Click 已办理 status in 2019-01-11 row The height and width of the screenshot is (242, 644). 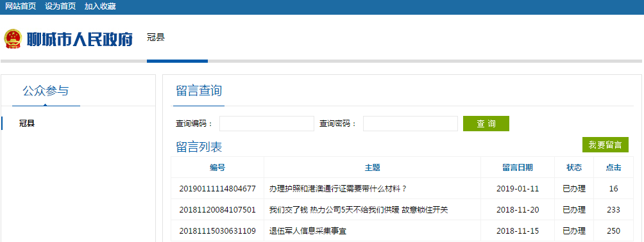point(574,189)
